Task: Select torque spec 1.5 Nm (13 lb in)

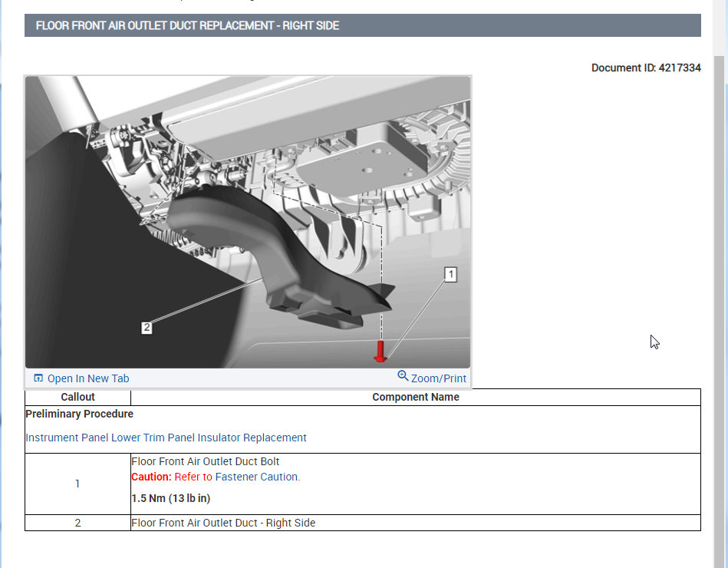Action: [x=171, y=498]
